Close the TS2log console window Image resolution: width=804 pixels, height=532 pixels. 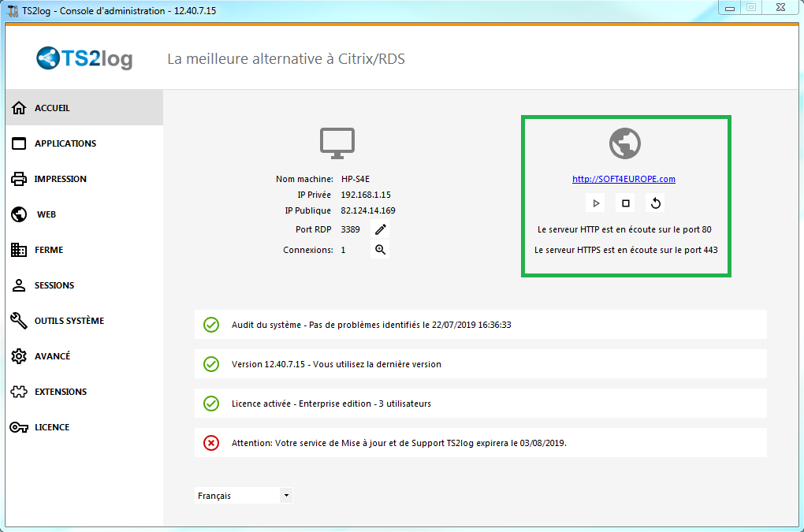click(x=780, y=8)
